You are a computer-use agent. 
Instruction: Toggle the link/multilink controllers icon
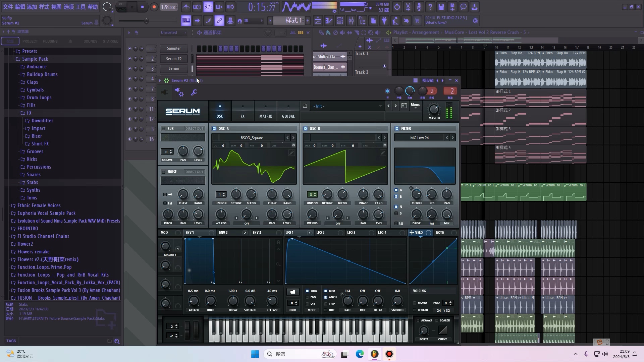coord(219,21)
